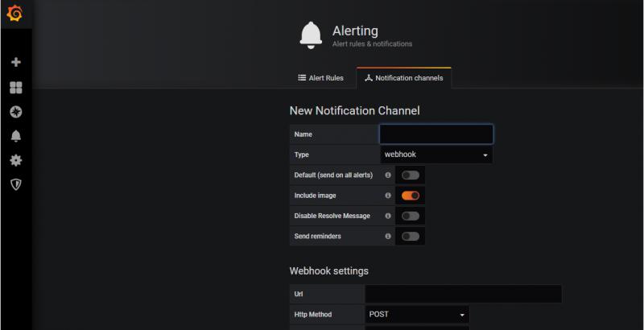Screen dimensions: 644x330
Task: Select the Notification channels tab
Action: [x=404, y=78]
